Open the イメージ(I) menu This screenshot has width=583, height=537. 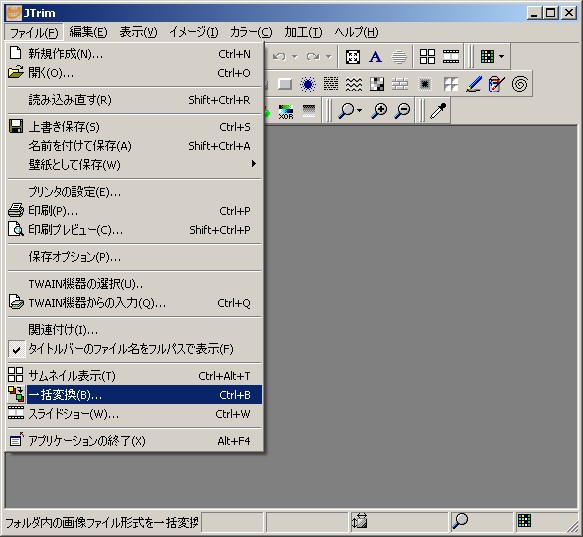click(194, 32)
